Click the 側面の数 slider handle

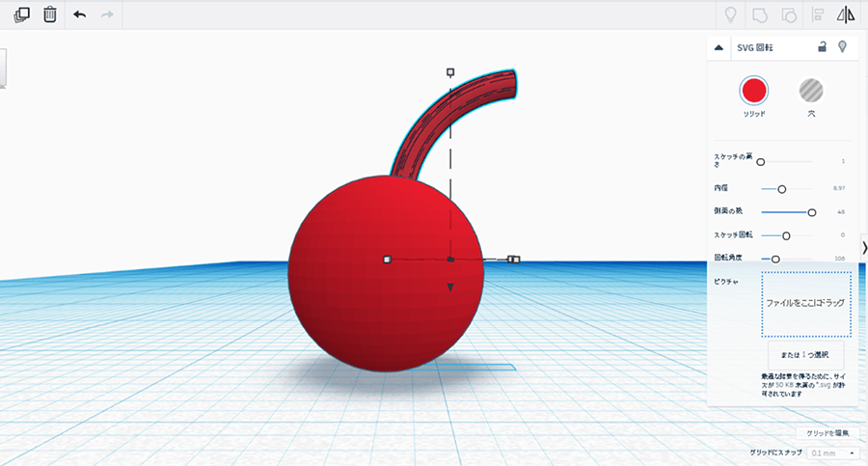811,212
